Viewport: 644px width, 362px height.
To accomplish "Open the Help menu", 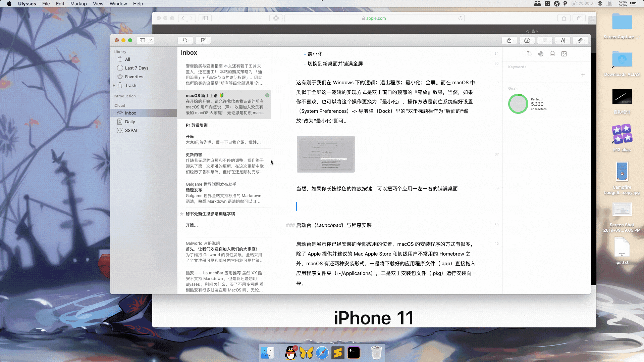I will tap(138, 4).
